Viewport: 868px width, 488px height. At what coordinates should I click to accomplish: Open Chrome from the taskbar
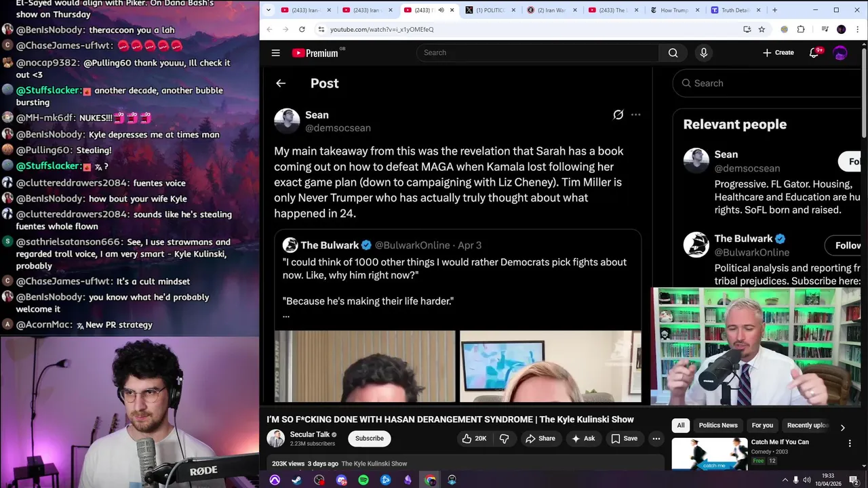pyautogui.click(x=430, y=480)
